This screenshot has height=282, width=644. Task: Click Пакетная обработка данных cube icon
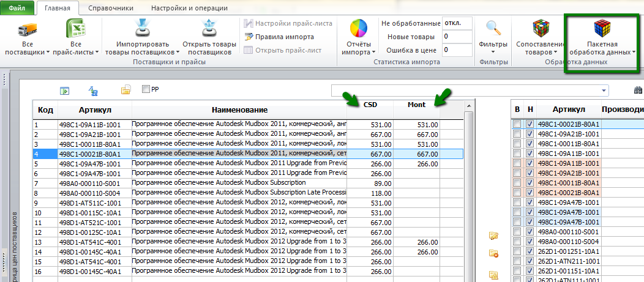(602, 28)
